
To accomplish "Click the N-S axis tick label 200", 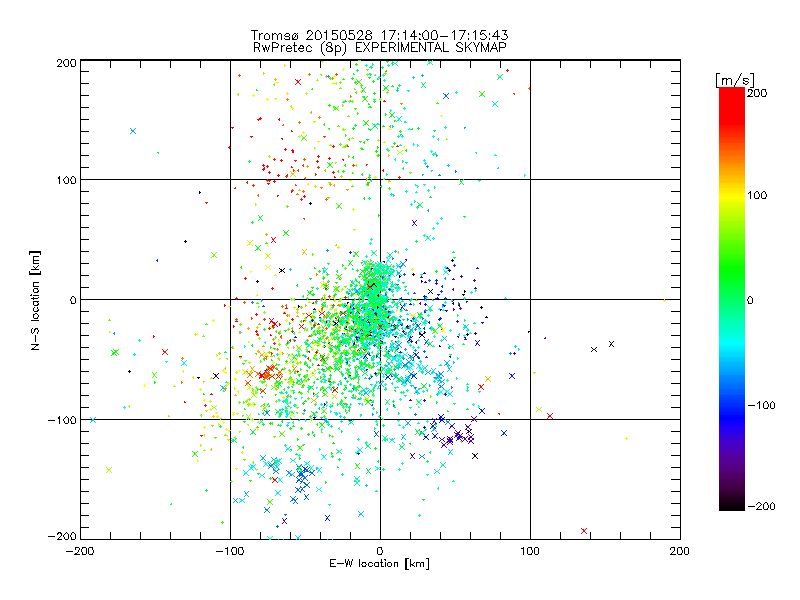I will 66,63.
